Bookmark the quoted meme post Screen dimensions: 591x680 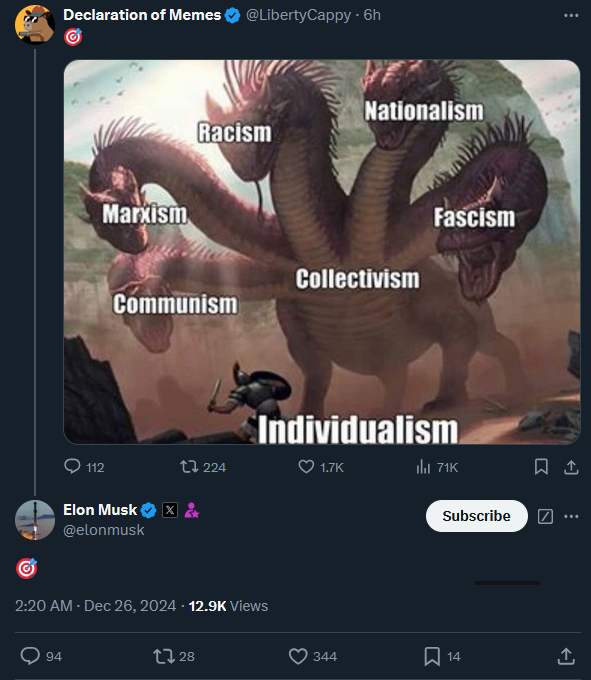point(541,467)
